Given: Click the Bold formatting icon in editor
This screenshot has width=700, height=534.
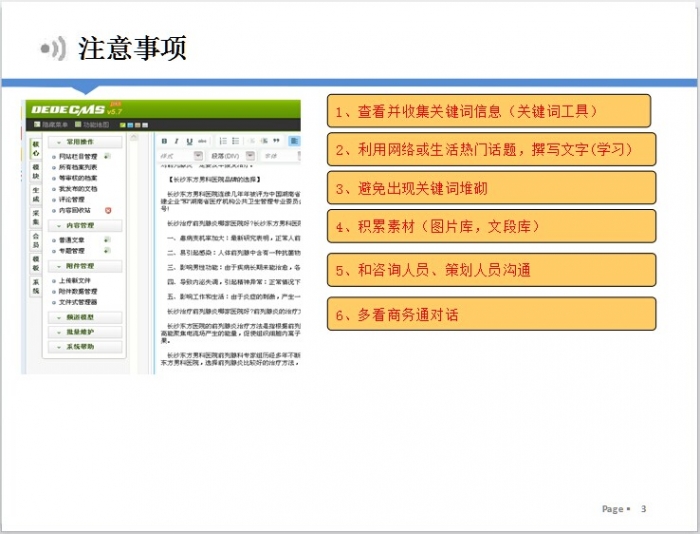Looking at the screenshot, I should point(164,141).
